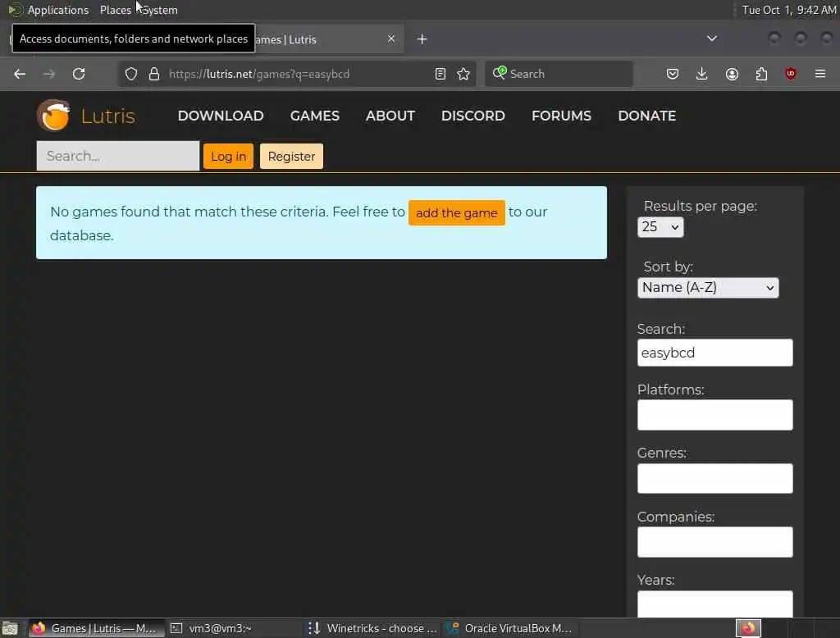The image size is (840, 638).
Task: Close the Games | Lutris tab
Action: pos(391,39)
